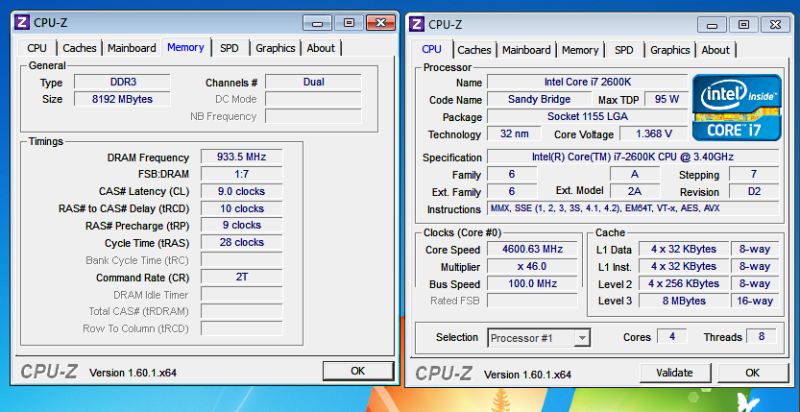
Task: Maximize the right CPU-Z CPU window
Action: (x=743, y=24)
